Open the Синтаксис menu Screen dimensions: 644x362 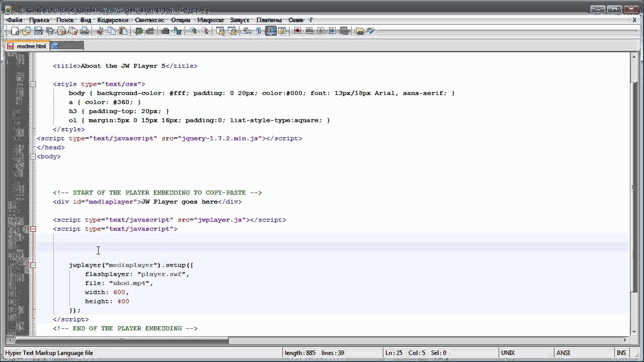[x=150, y=20]
